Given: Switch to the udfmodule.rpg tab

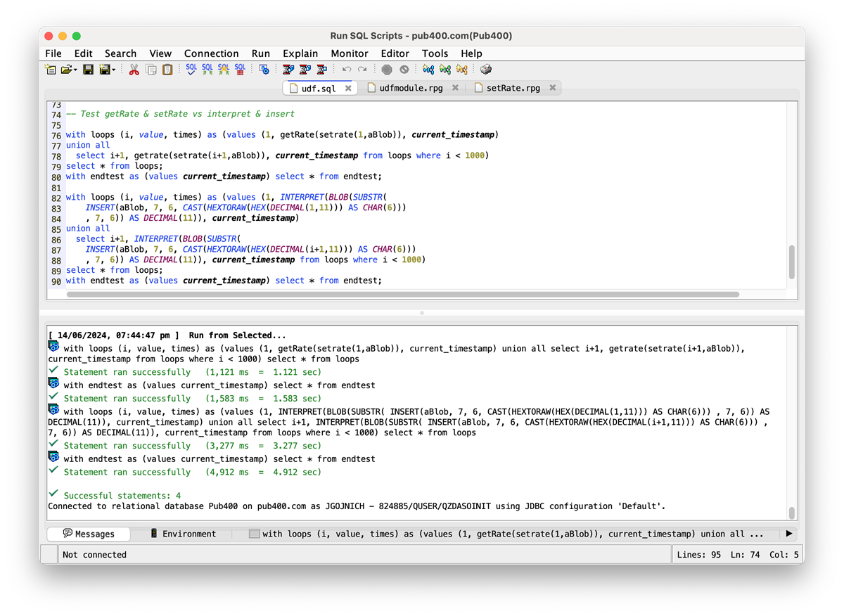Looking at the screenshot, I should (x=410, y=88).
